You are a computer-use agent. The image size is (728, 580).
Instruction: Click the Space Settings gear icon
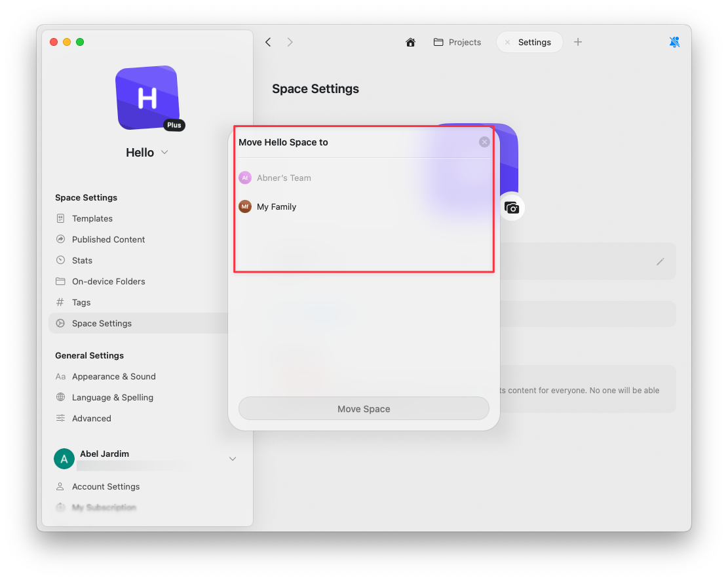click(60, 323)
